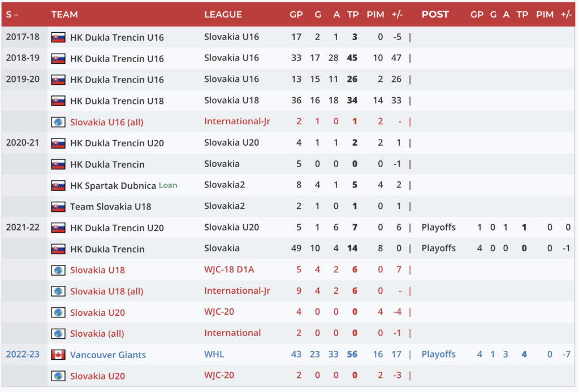Screen dimensions: 579x392
Task: Open the Vancouver Giants team link
Action: pos(108,355)
